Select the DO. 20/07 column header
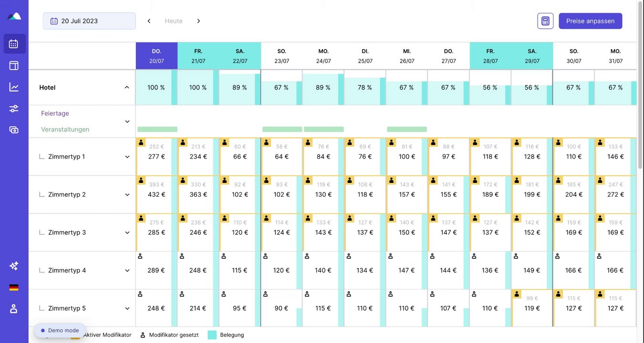644x343 pixels. [156, 56]
